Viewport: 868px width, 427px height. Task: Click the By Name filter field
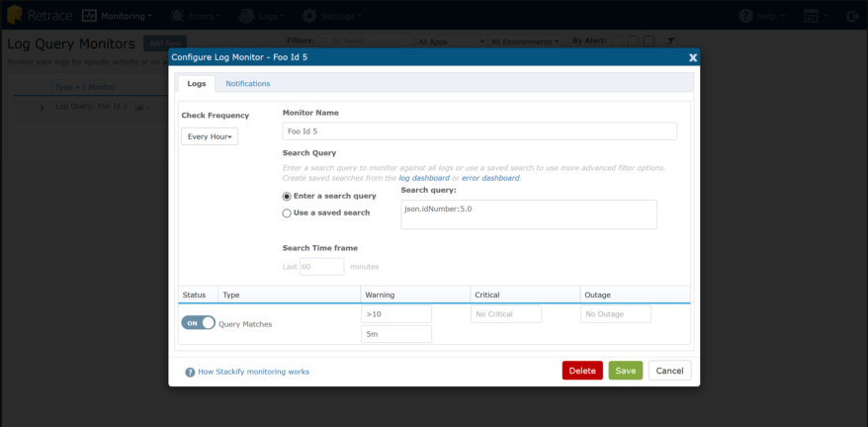pyautogui.click(x=364, y=41)
